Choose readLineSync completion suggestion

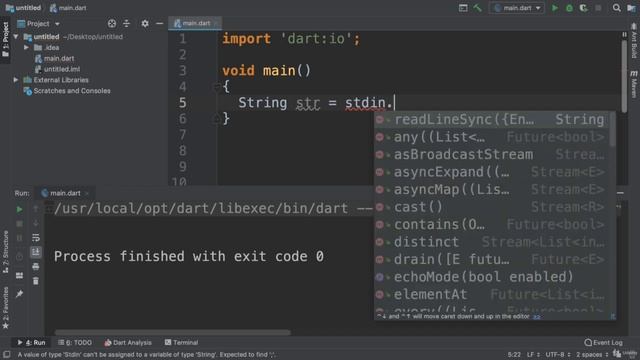pos(492,119)
